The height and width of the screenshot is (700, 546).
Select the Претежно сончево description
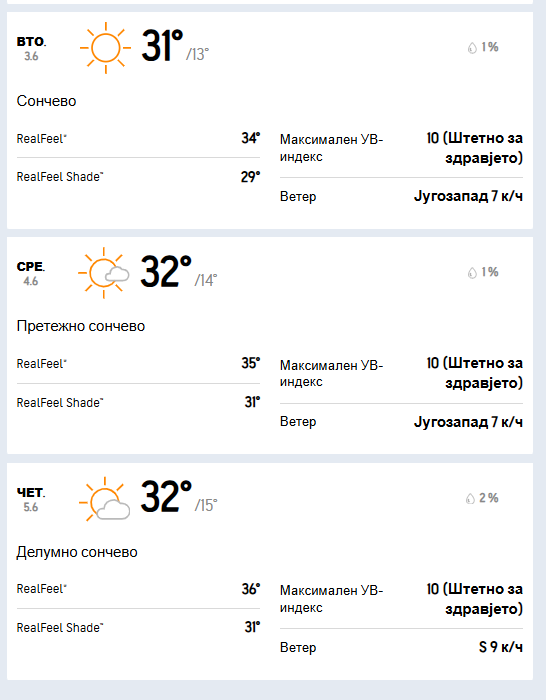81,326
